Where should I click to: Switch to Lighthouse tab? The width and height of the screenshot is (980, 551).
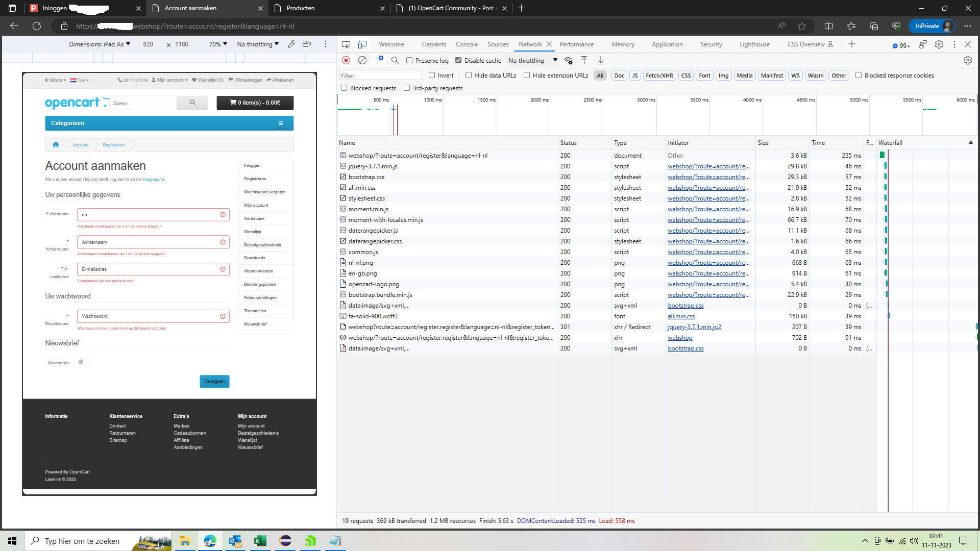pos(754,44)
